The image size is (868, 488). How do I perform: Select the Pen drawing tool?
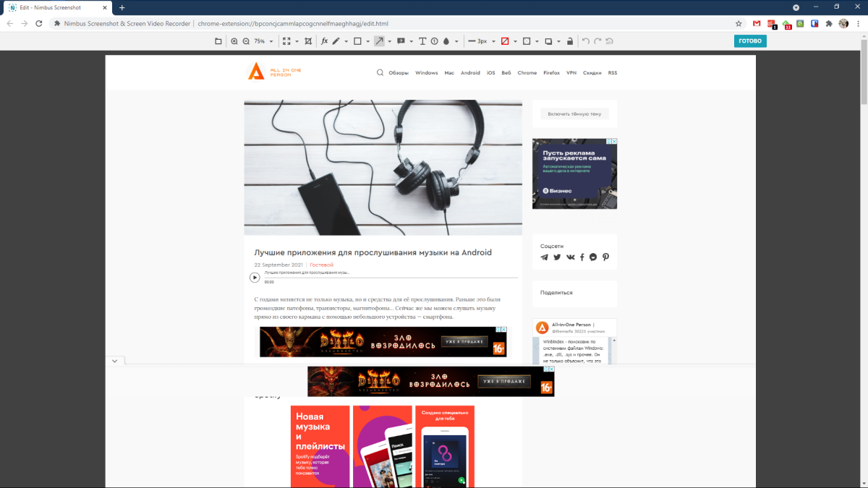point(336,41)
